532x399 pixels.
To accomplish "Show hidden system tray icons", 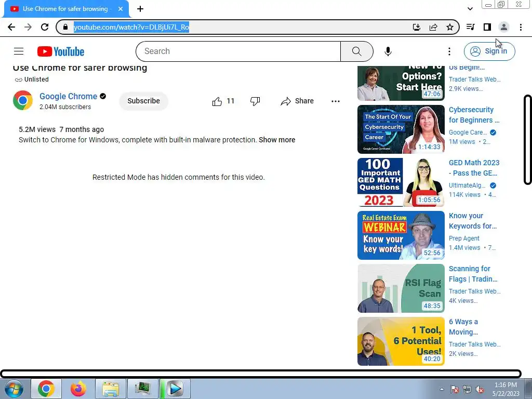I will 442,389.
